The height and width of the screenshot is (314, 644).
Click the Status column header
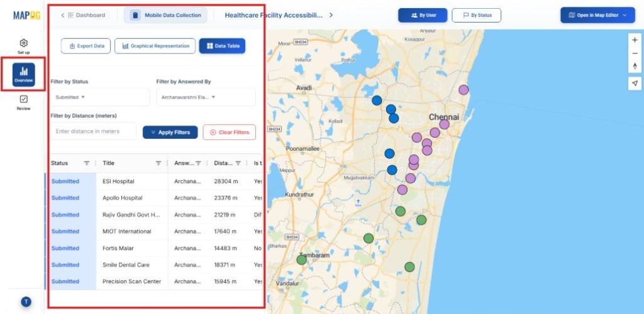[x=60, y=163]
